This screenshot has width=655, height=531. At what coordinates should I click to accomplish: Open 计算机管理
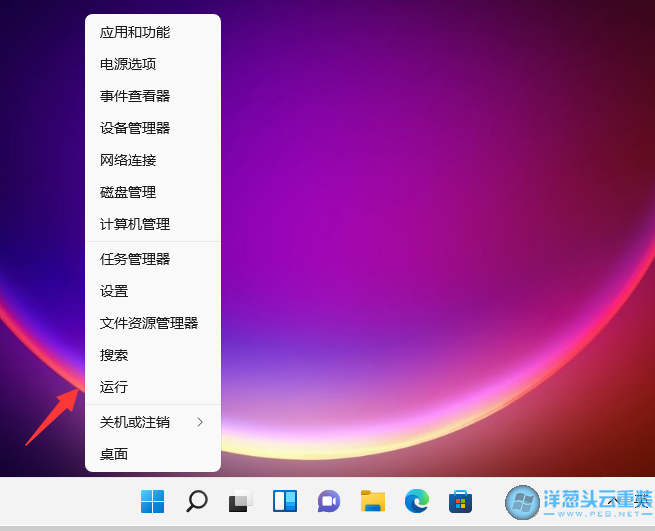(x=153, y=224)
